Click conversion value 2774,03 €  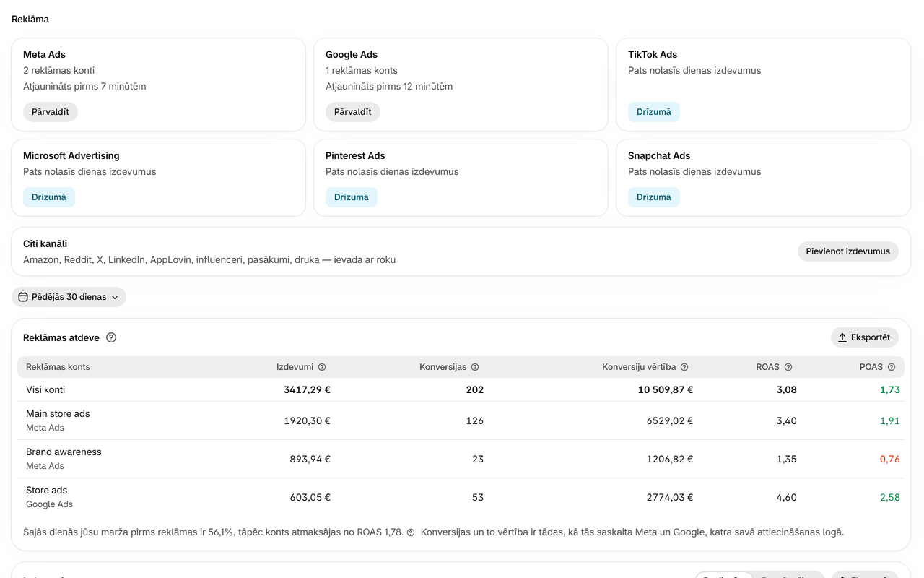[670, 497]
